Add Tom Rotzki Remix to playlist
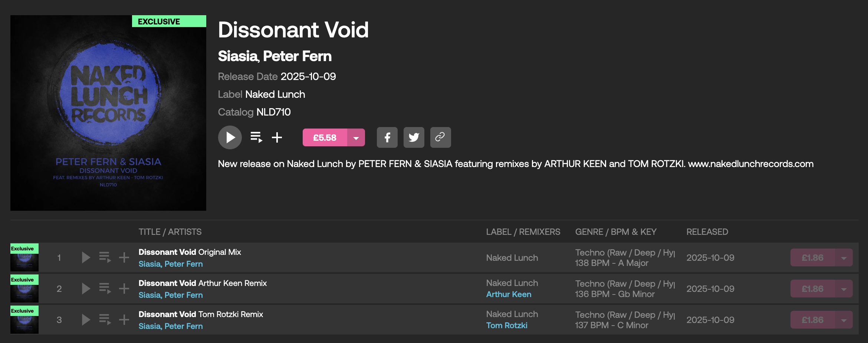 coord(124,320)
